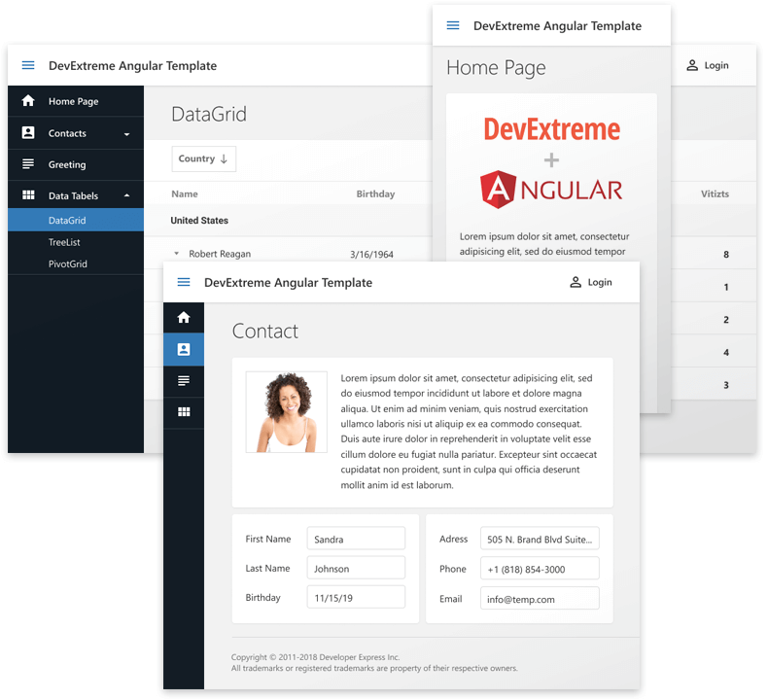Screen dimensions: 768x700
Task: Click the First Name field with Sandra
Action: 356,539
